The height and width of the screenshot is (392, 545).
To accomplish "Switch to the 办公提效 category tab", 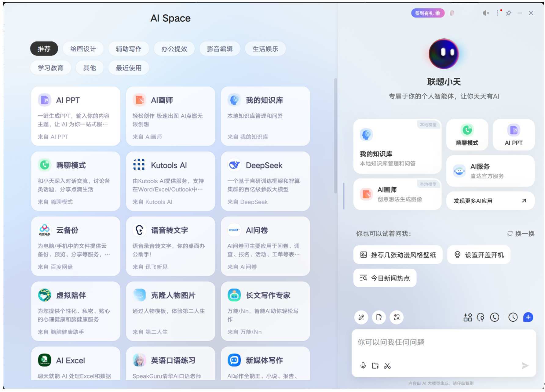I will (174, 49).
